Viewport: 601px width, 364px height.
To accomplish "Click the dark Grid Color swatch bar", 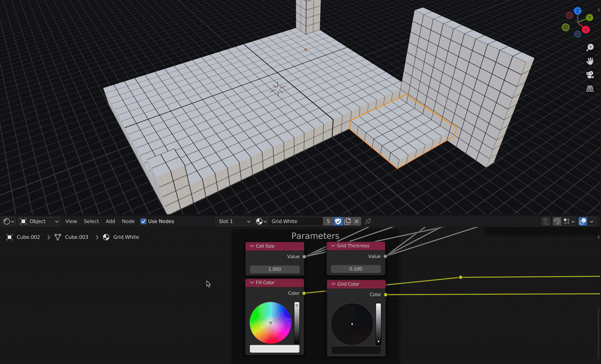I will pos(356,350).
